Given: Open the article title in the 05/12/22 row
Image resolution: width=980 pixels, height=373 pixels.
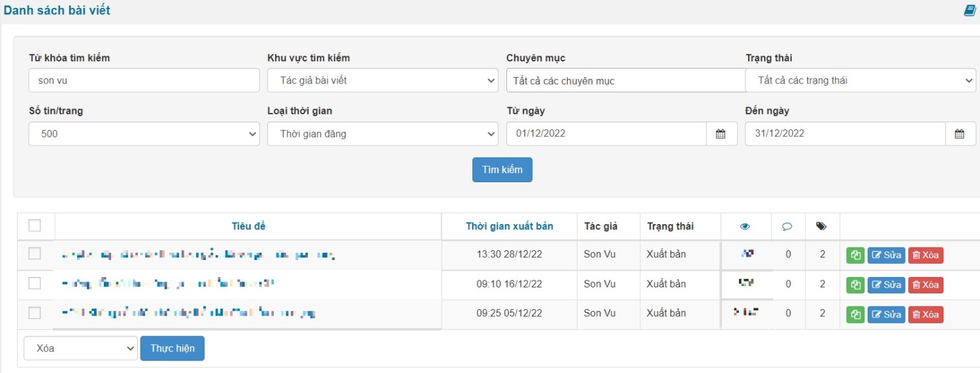Looking at the screenshot, I should 189,313.
